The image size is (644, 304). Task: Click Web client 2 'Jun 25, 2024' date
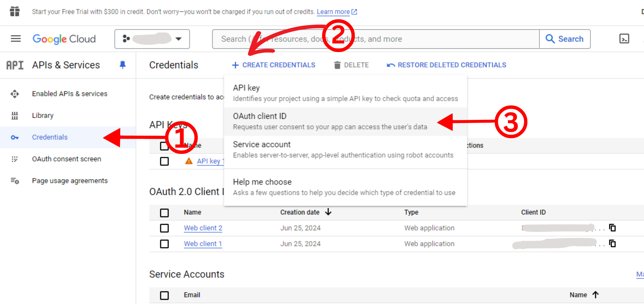pyautogui.click(x=300, y=228)
